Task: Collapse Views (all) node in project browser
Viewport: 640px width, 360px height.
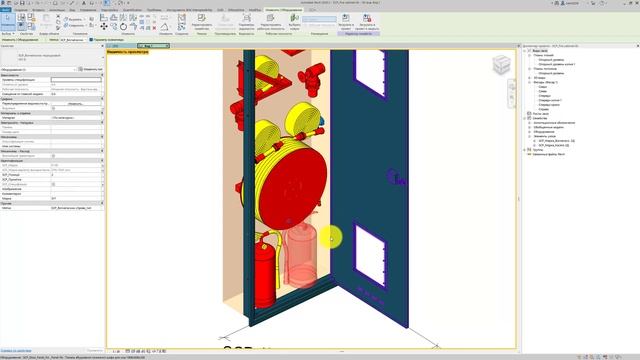Action: [525, 51]
